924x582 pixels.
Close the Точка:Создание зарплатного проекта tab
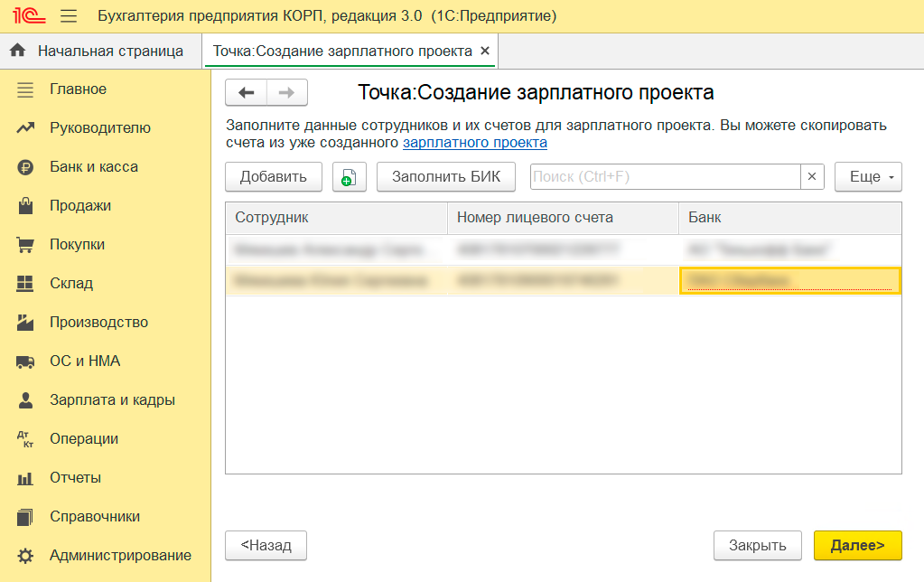point(485,52)
